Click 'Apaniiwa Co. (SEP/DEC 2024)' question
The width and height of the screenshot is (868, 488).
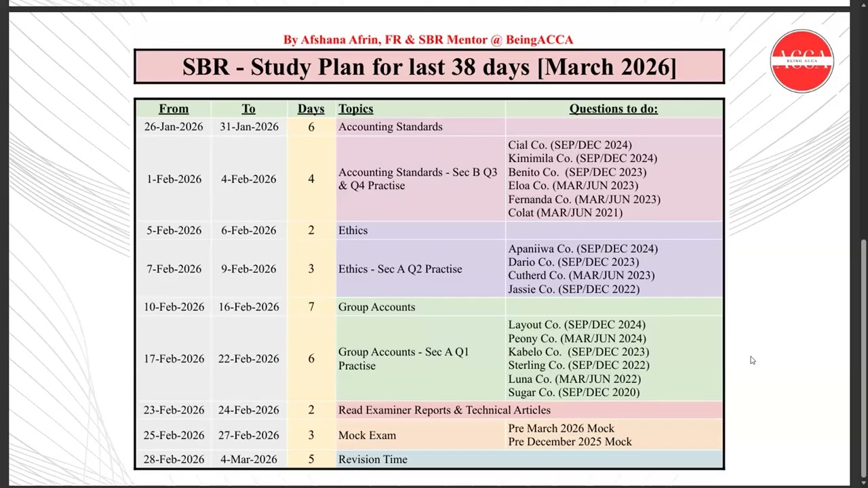point(583,249)
